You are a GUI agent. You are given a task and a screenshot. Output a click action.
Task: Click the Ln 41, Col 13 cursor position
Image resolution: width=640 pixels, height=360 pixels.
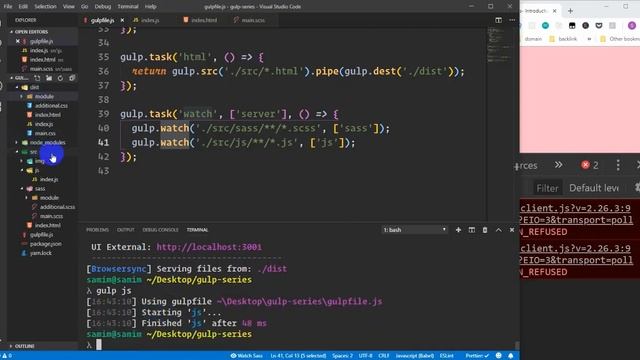[298, 356]
